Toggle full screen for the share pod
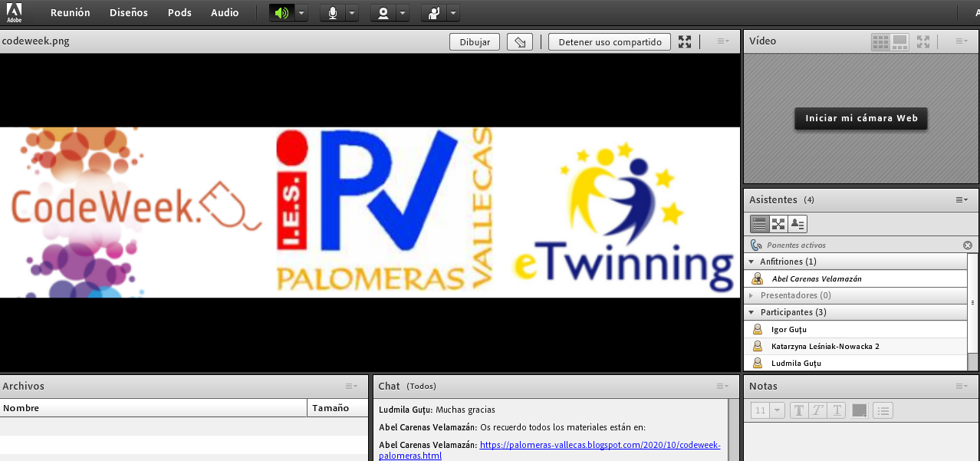Screen dimensions: 980x461 click(x=685, y=42)
